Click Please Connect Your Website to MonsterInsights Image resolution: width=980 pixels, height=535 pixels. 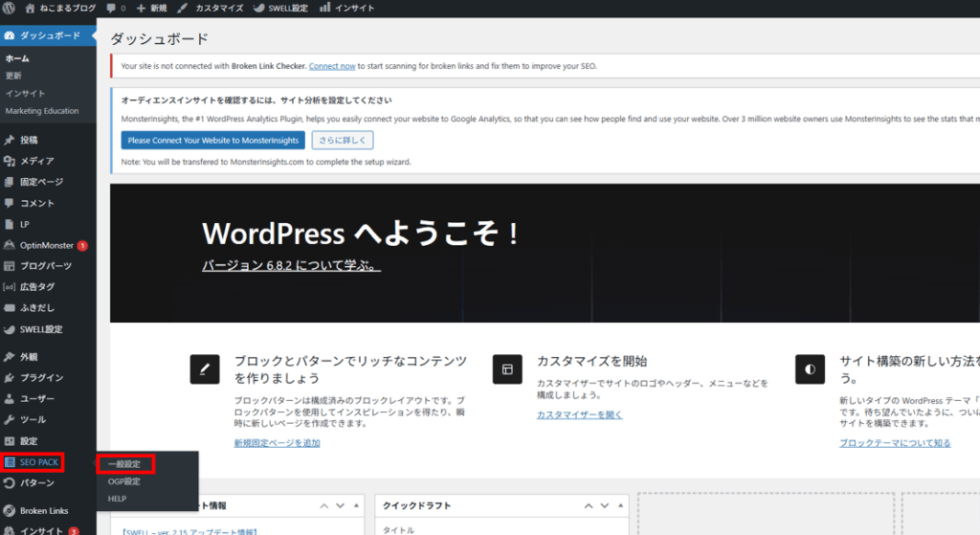tap(213, 140)
